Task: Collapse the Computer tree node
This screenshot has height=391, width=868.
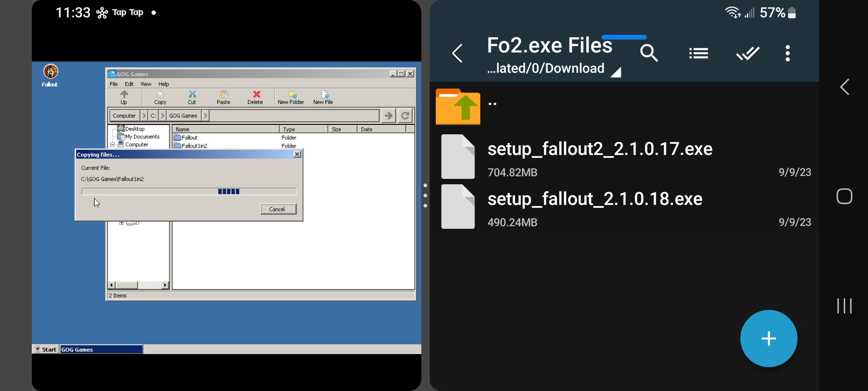Action: click(112, 145)
